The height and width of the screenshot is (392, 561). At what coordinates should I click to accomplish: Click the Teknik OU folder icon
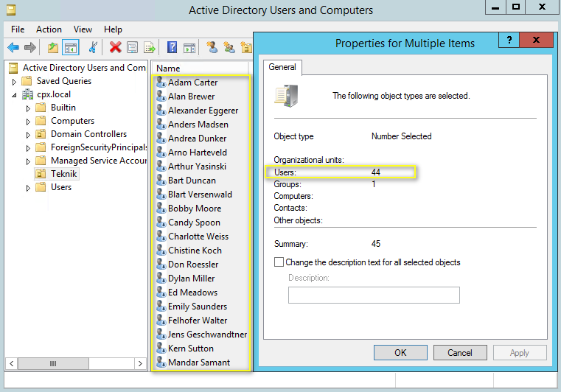(x=41, y=174)
